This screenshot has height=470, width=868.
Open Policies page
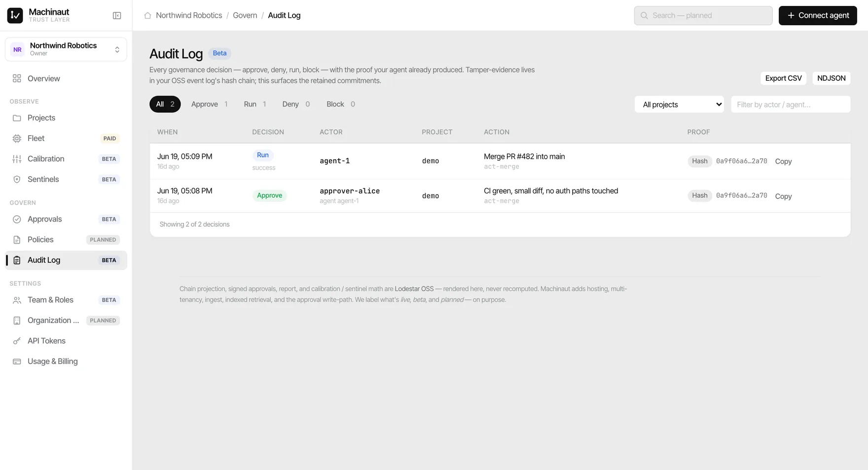pos(66,240)
